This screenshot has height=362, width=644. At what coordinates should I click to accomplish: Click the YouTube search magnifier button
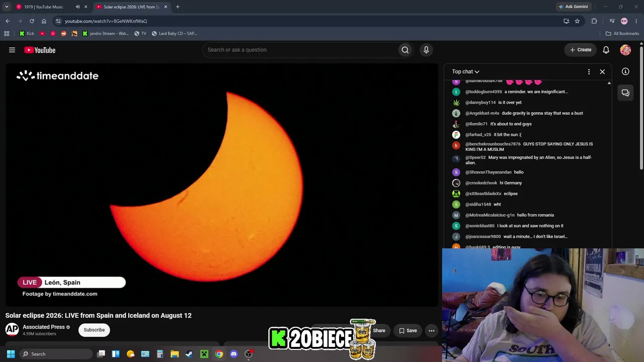pos(405,50)
